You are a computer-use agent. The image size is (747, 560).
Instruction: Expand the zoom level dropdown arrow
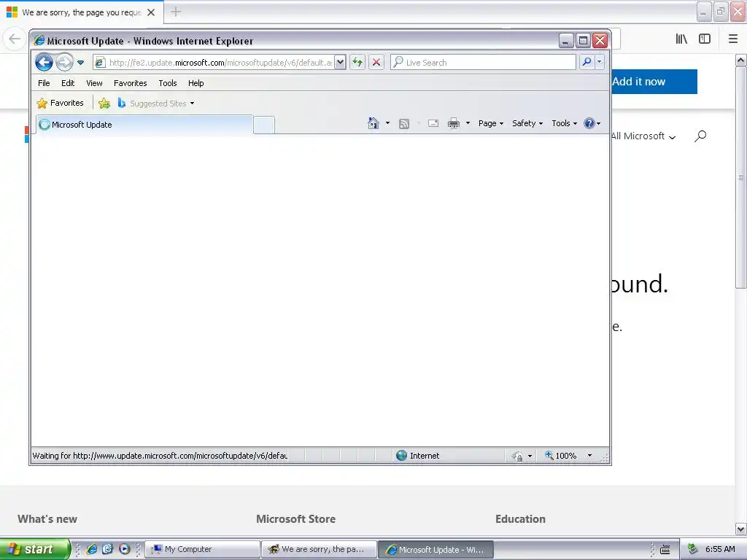pos(589,456)
